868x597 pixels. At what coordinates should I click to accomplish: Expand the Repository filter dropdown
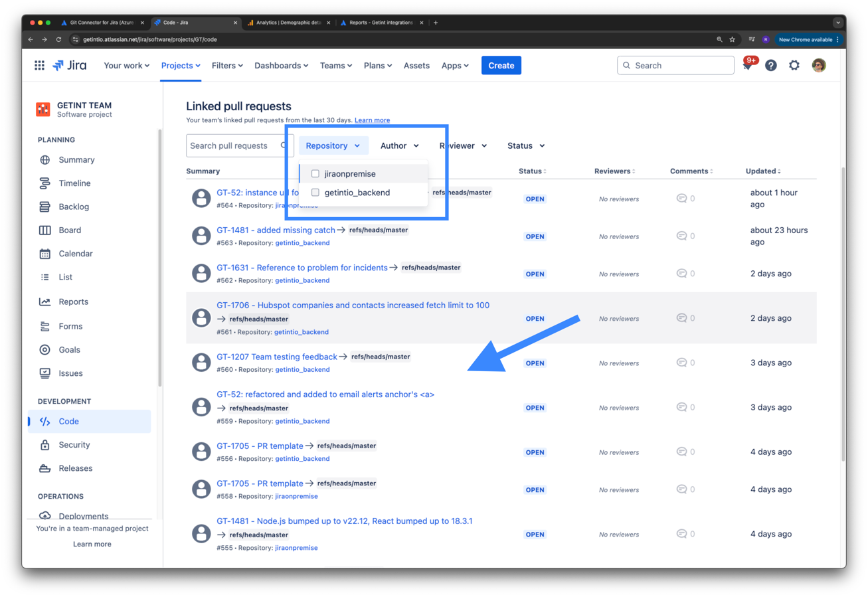coord(333,145)
